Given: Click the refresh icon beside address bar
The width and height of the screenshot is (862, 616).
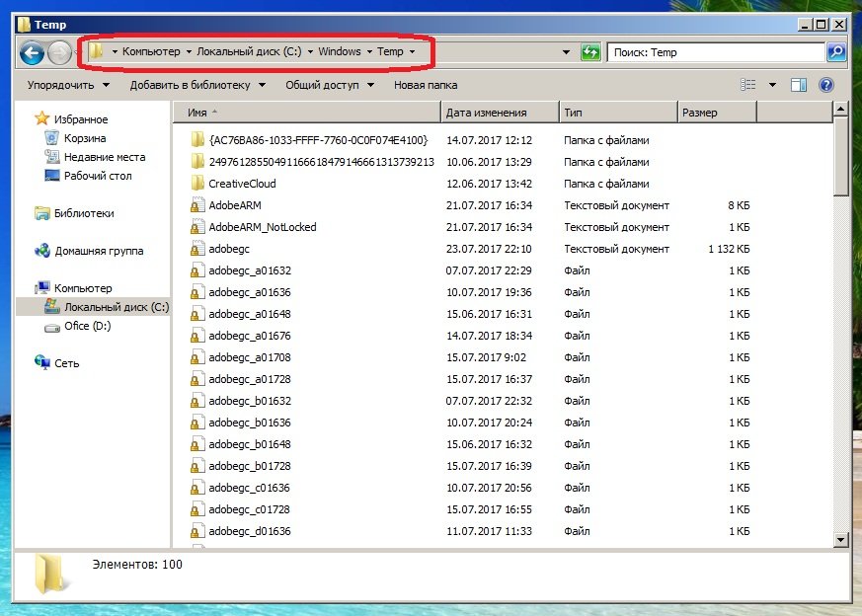Looking at the screenshot, I should [590, 52].
